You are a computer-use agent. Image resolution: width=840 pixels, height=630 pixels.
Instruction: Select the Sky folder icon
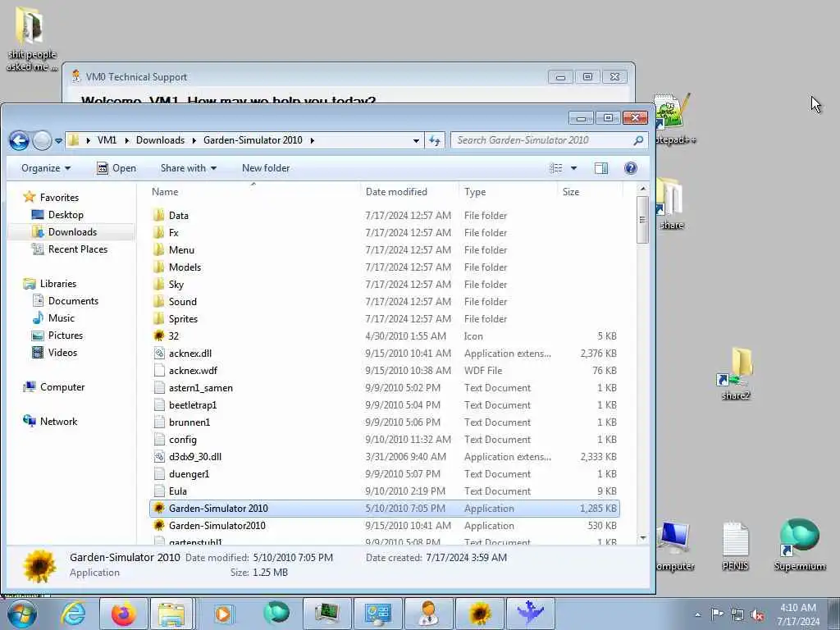158,285
